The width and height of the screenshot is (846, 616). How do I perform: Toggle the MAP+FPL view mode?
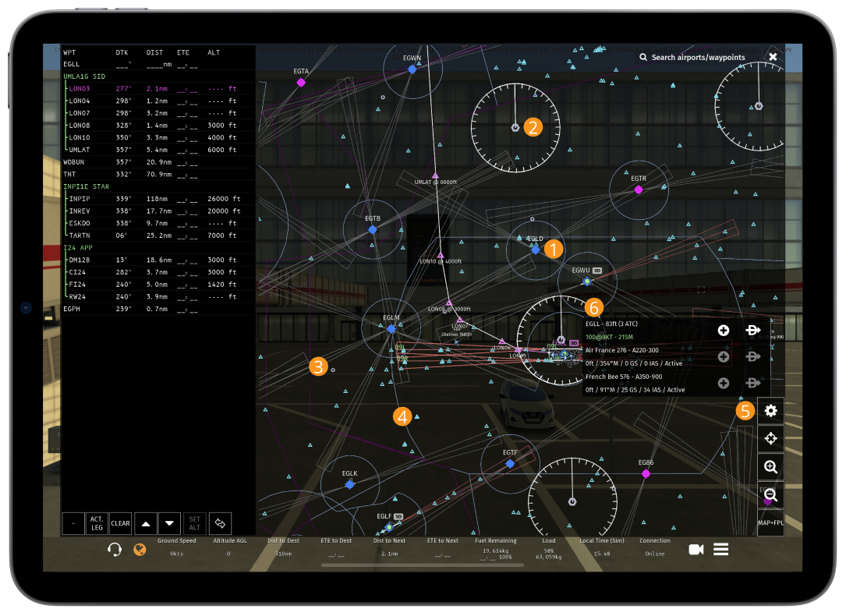point(770,522)
